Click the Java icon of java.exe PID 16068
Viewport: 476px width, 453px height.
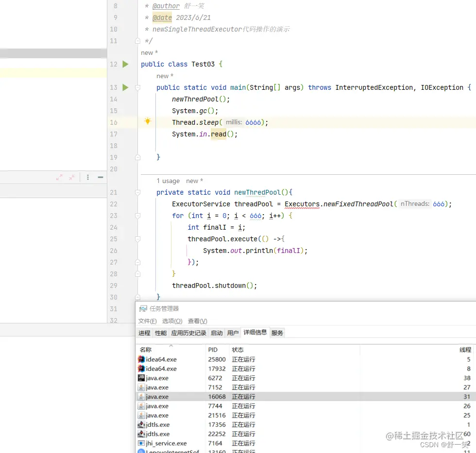(141, 397)
